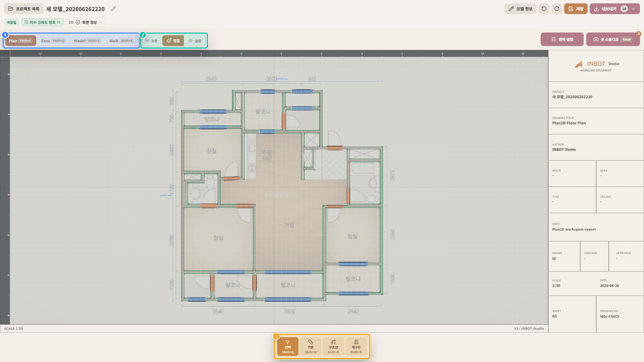Open 전역 설정 global settings

pyautogui.click(x=562, y=39)
